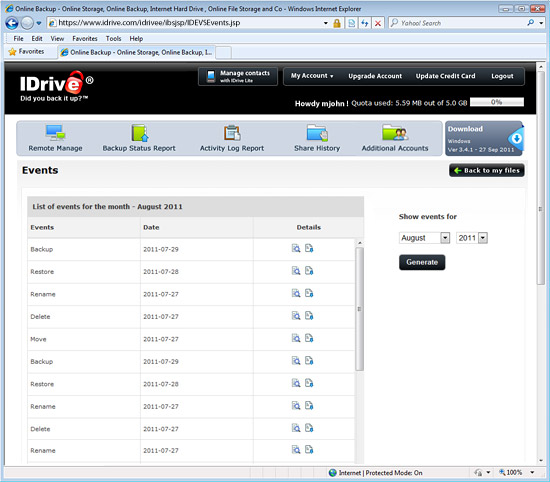Click the search magnifier icon

coord(531,23)
